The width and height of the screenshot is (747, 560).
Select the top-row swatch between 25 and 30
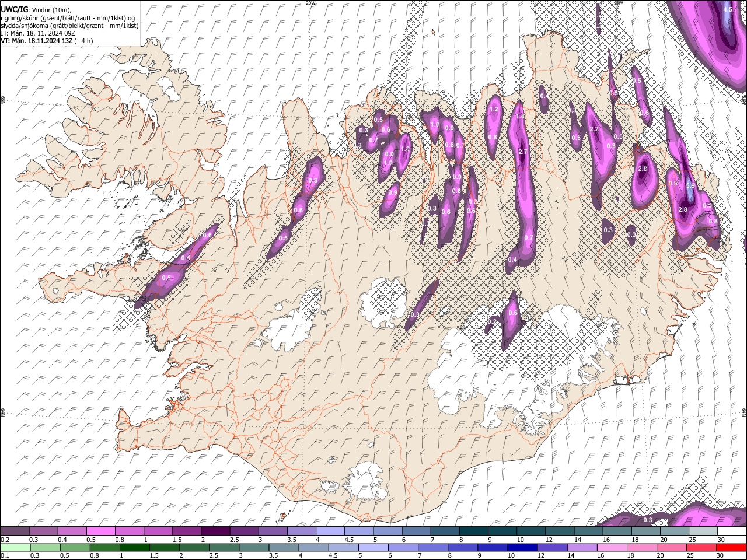703,531
